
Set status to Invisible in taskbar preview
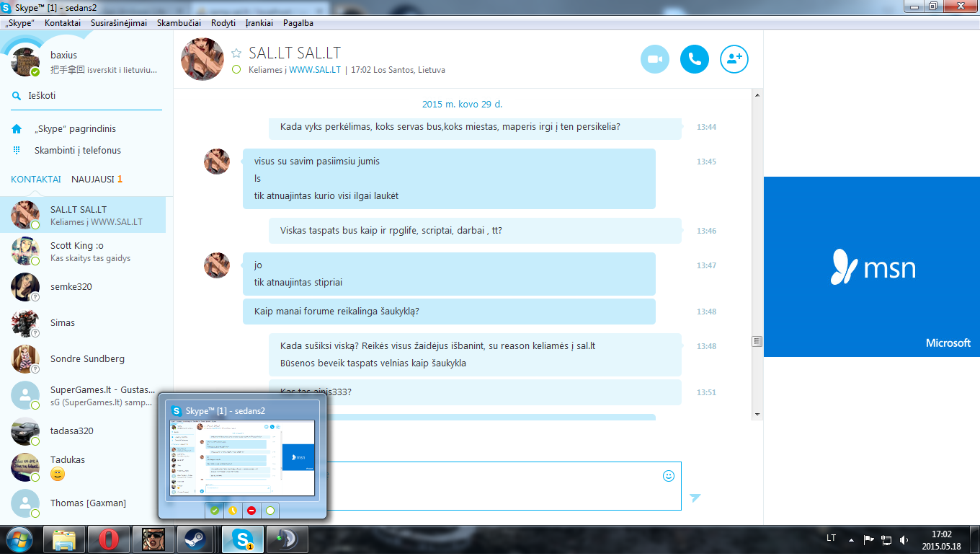point(270,511)
